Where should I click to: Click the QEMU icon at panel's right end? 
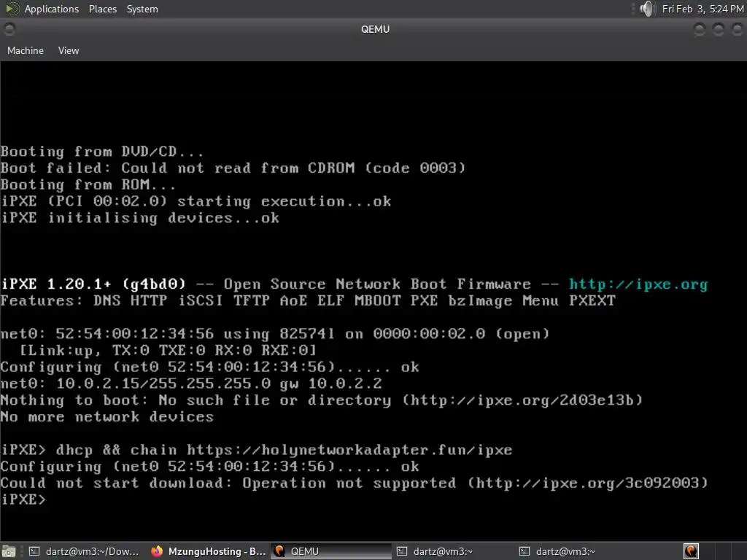click(691, 551)
